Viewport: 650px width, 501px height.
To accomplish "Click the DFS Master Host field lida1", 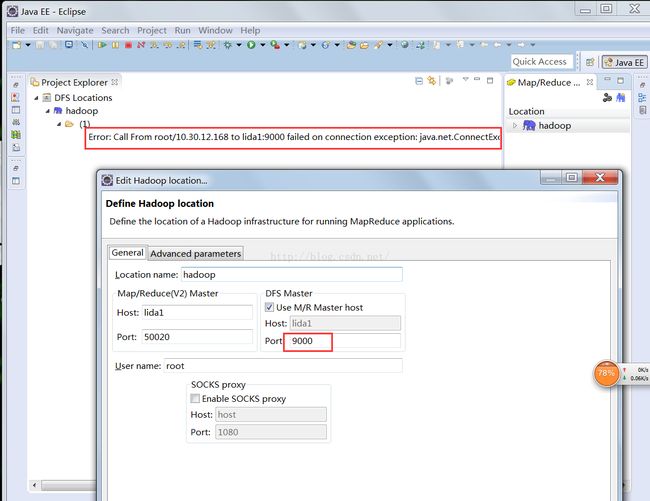I will point(345,323).
